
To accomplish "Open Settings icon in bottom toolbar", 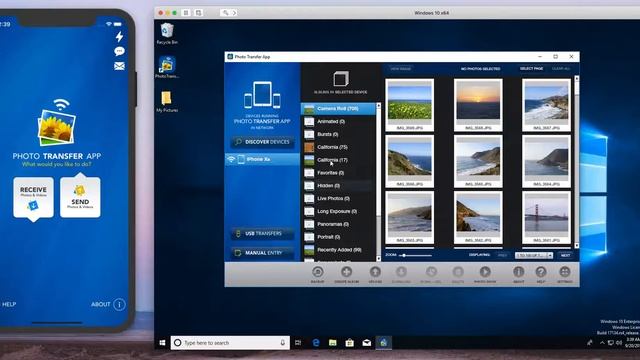I will [x=565, y=272].
